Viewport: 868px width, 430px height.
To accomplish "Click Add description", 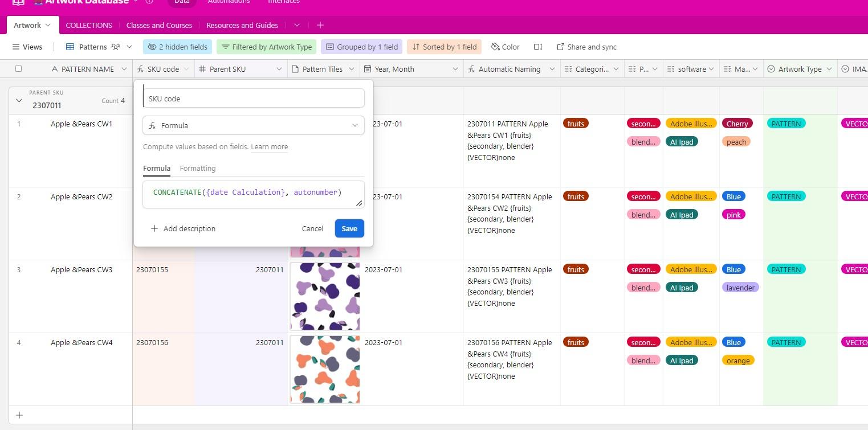I will (183, 228).
